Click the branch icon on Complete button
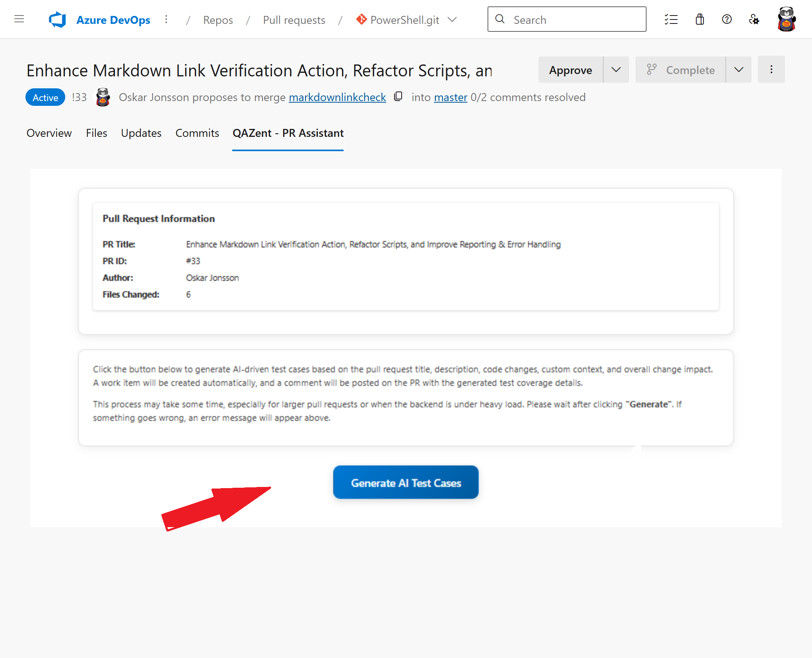This screenshot has width=812, height=658. coord(651,69)
